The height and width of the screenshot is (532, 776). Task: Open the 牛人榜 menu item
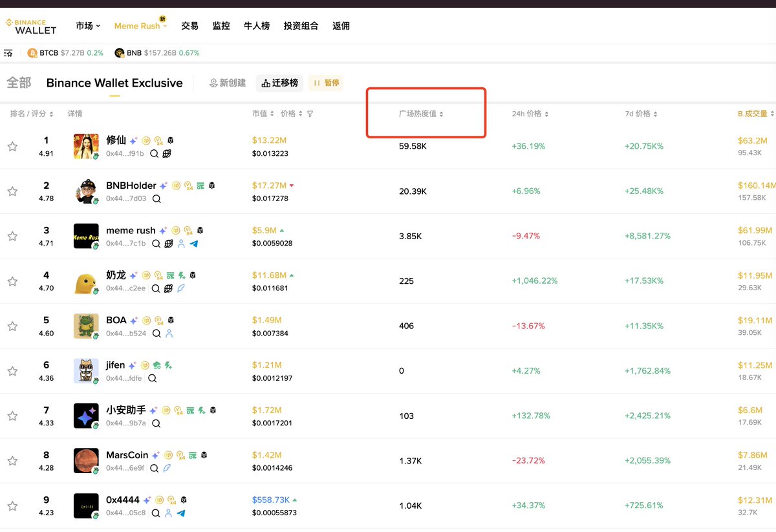click(x=257, y=26)
